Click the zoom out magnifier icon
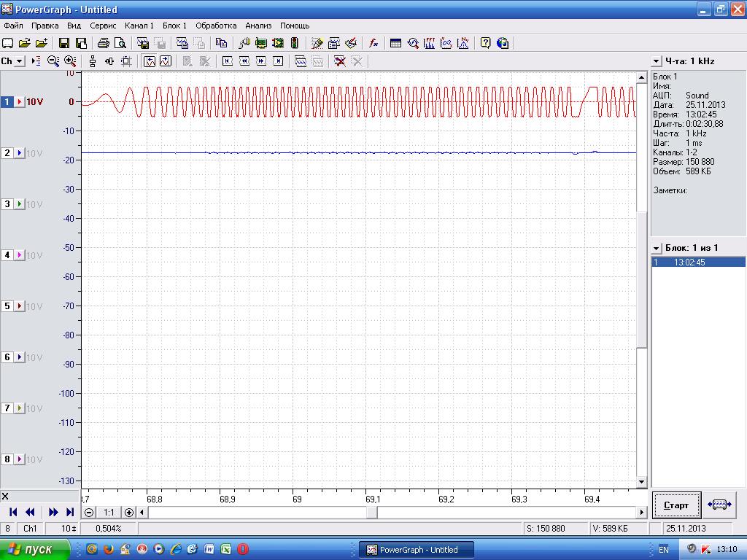Image resolution: width=747 pixels, height=560 pixels. point(53,61)
